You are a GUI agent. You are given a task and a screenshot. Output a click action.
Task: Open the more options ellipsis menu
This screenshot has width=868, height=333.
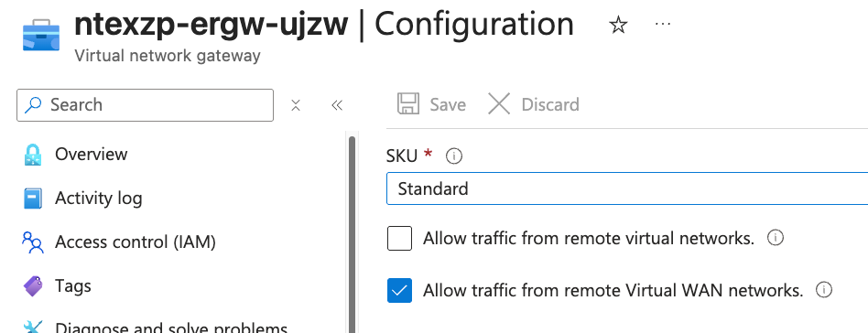(x=663, y=24)
